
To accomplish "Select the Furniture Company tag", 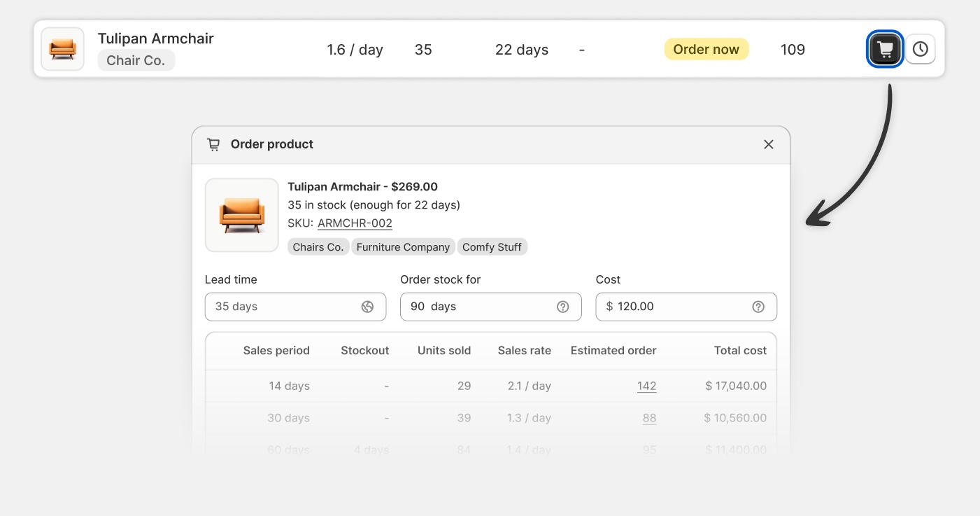I will 403,247.
